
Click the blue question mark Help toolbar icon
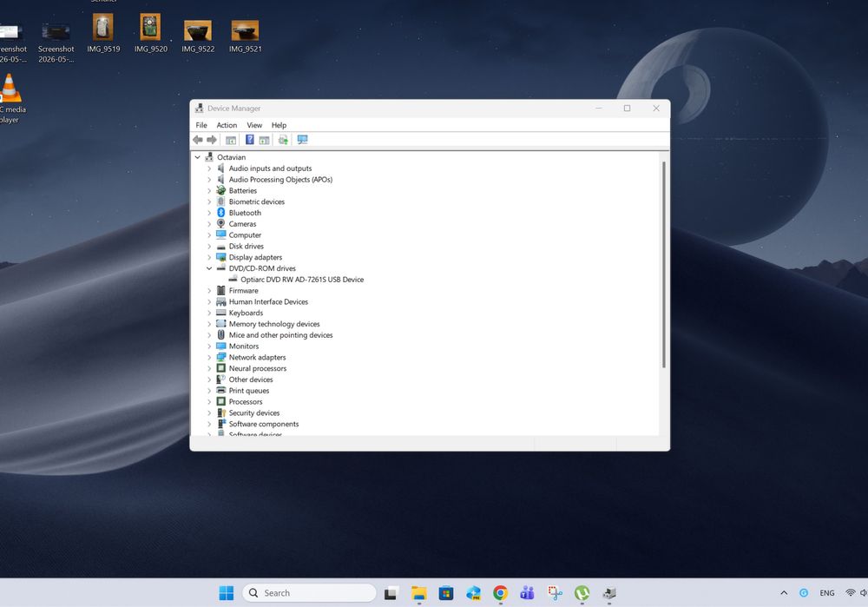click(250, 140)
